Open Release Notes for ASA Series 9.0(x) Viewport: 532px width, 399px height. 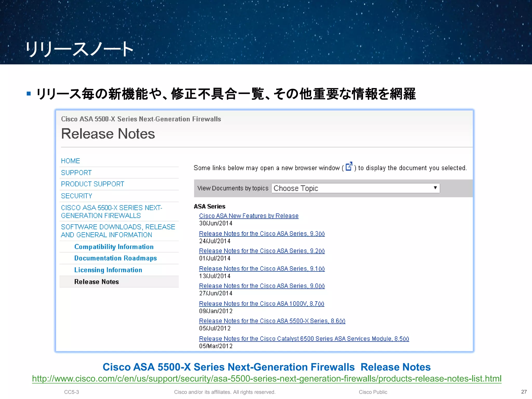tap(262, 286)
